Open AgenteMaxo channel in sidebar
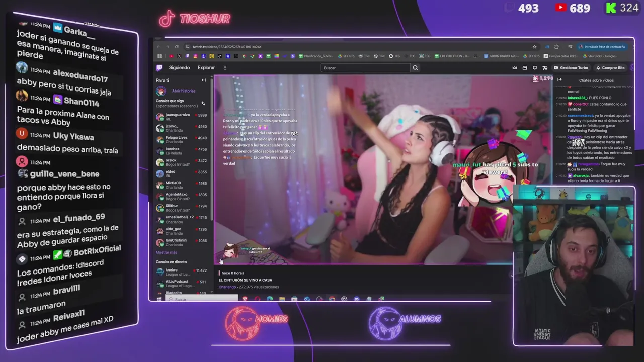The height and width of the screenshot is (362, 644). click(x=182, y=196)
